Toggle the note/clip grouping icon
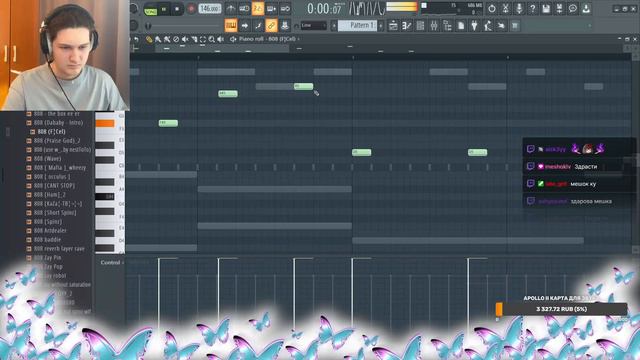 click(x=258, y=26)
